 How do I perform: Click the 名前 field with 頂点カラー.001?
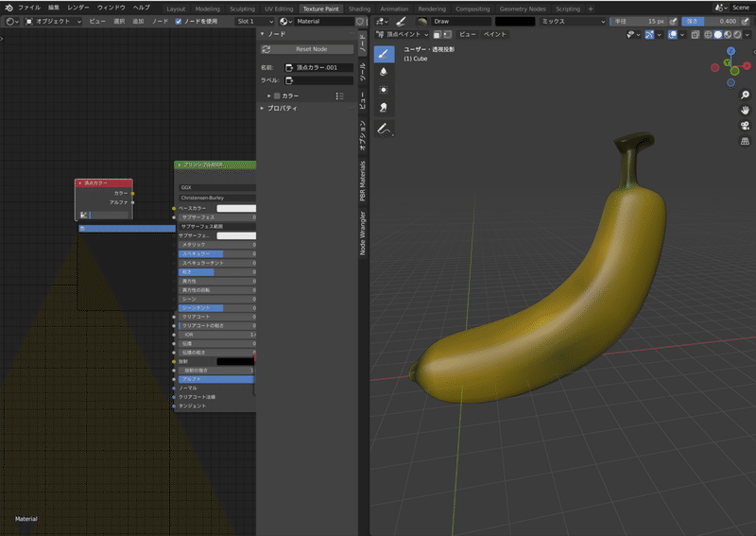coord(318,67)
